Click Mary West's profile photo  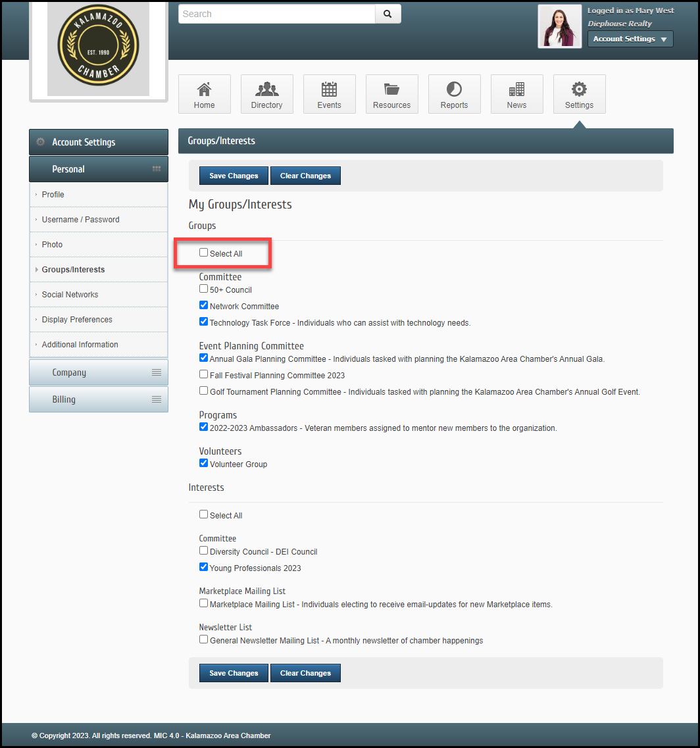559,26
